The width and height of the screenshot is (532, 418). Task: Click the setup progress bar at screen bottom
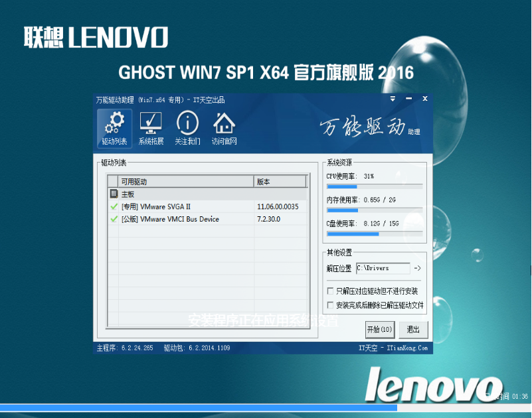pyautogui.click(x=266, y=408)
